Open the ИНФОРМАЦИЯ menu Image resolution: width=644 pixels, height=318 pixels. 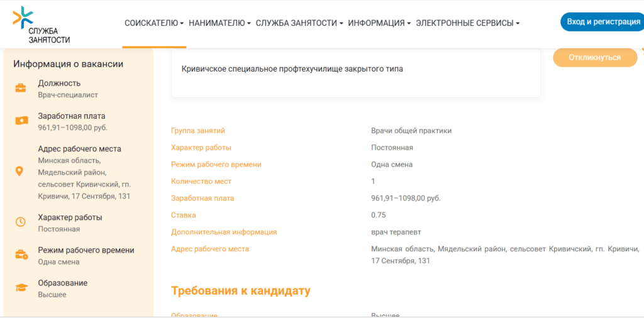[379, 23]
